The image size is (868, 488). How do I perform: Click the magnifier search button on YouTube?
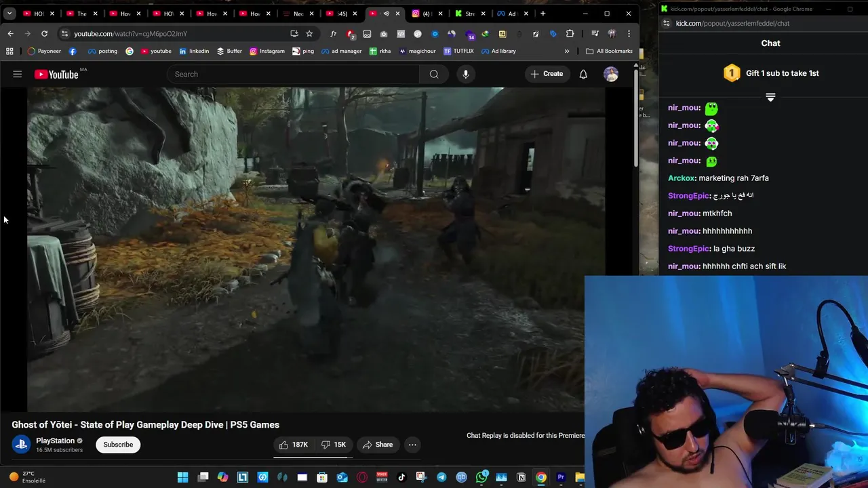[434, 75]
